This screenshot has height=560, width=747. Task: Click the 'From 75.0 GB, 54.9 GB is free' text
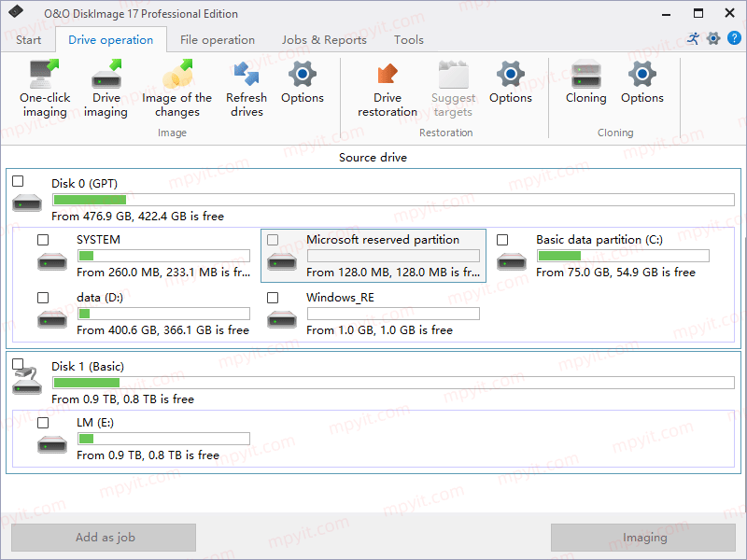click(x=615, y=273)
